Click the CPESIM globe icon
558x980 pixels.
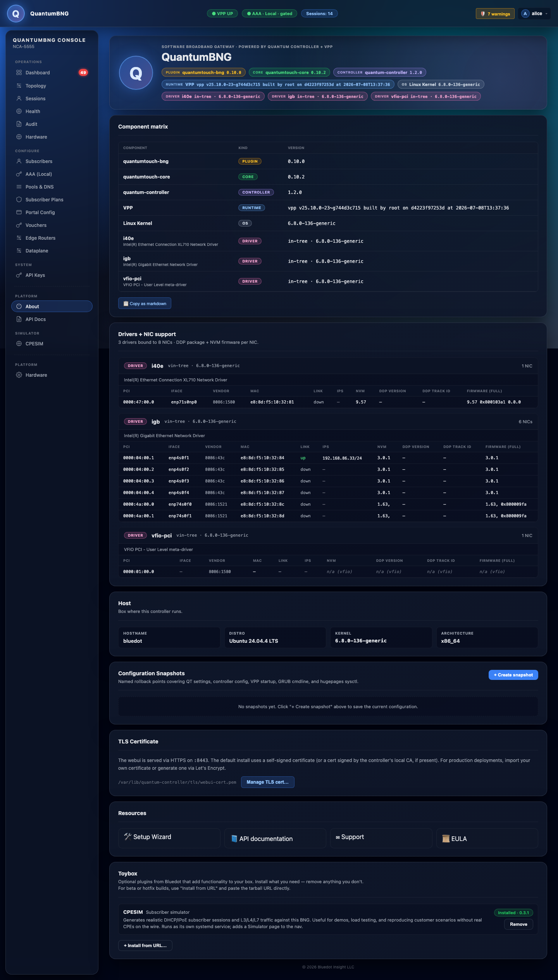coord(19,343)
